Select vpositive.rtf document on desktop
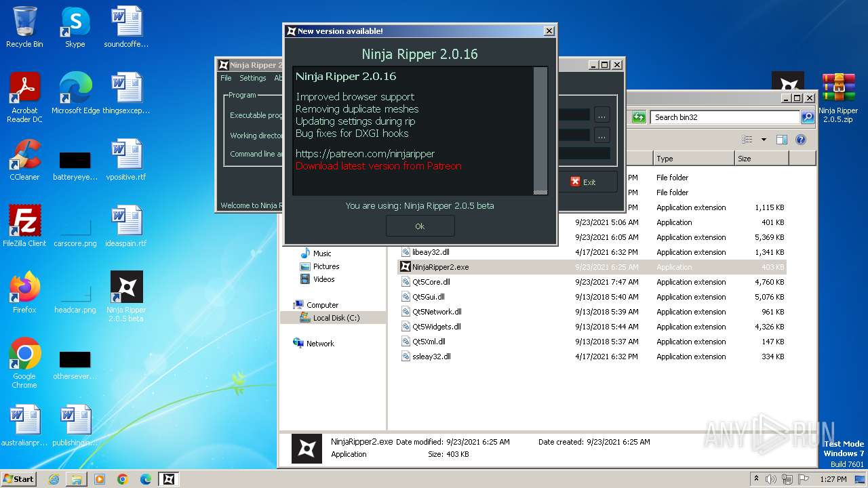This screenshot has width=868, height=488. click(126, 161)
